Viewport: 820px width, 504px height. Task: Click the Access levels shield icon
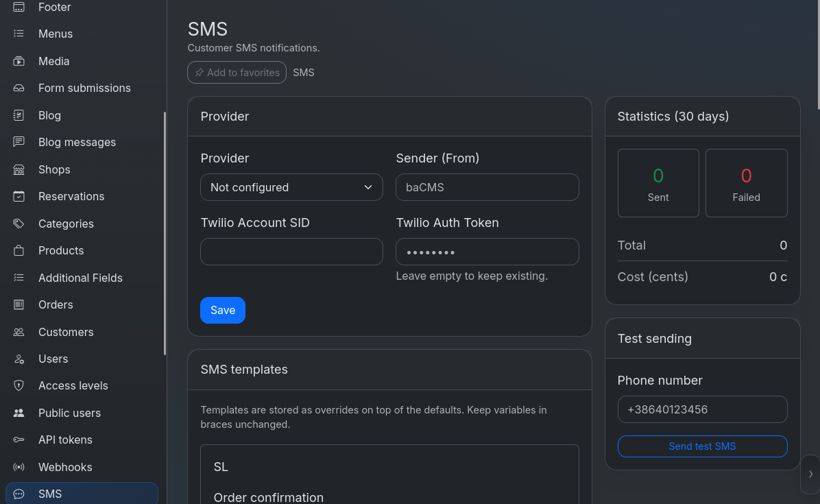[19, 386]
